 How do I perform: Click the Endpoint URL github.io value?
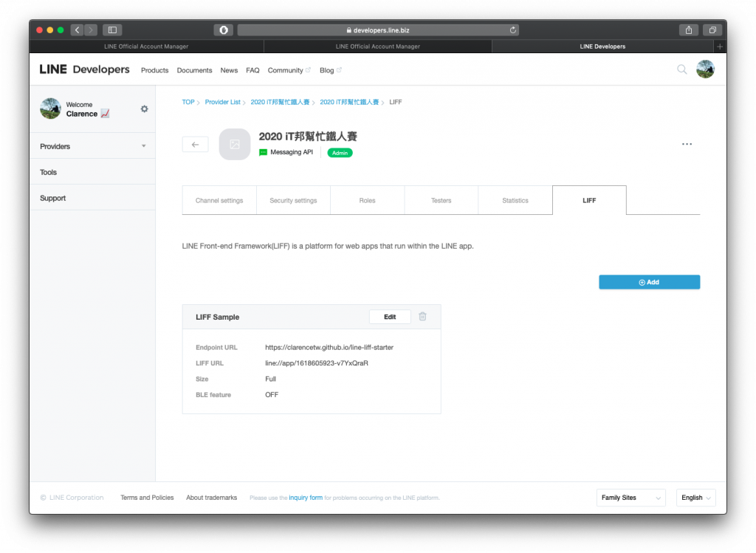click(x=329, y=347)
